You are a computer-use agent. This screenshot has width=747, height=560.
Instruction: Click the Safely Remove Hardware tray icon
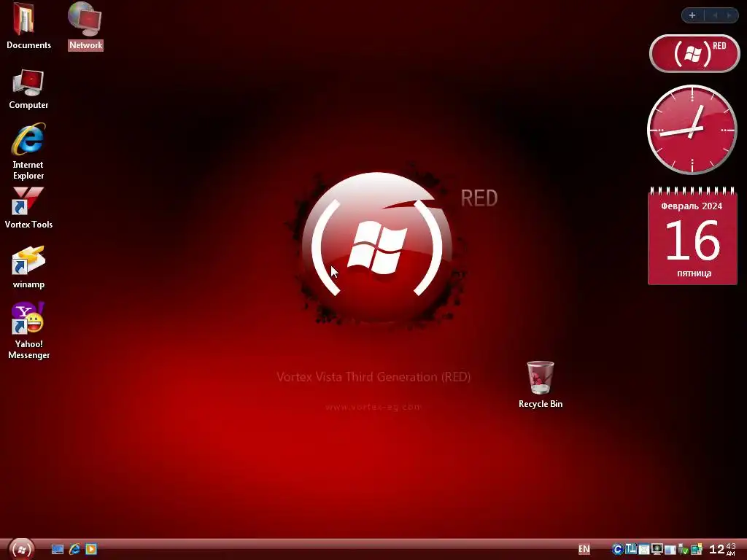(x=683, y=549)
